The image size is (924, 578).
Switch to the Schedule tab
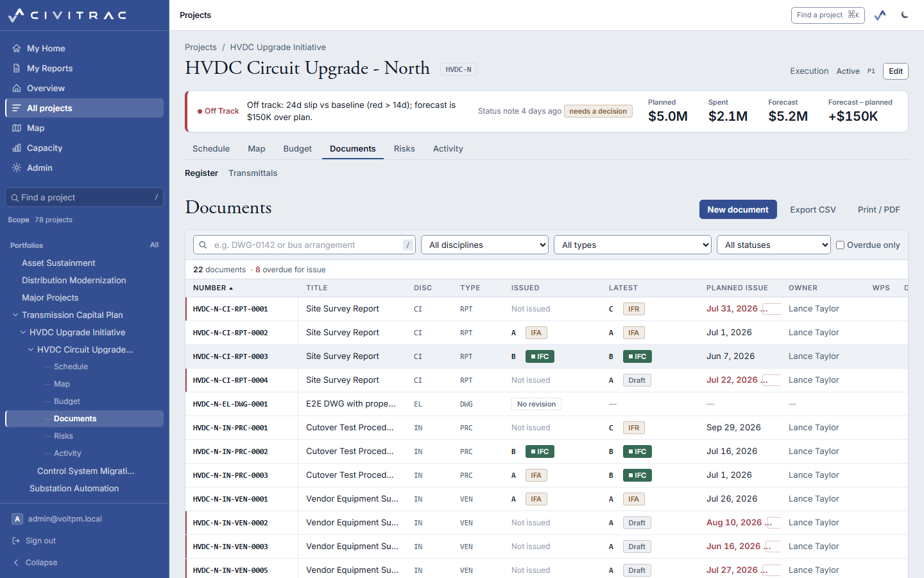point(211,148)
